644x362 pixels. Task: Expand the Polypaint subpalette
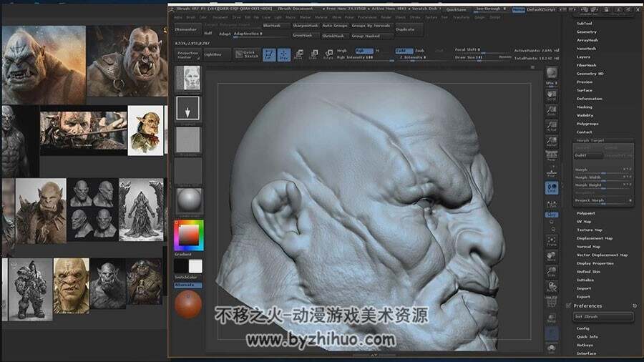point(585,213)
